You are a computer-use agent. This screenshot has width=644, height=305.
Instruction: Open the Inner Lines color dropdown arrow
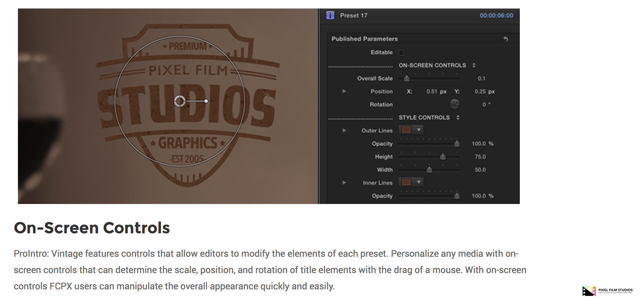(419, 182)
